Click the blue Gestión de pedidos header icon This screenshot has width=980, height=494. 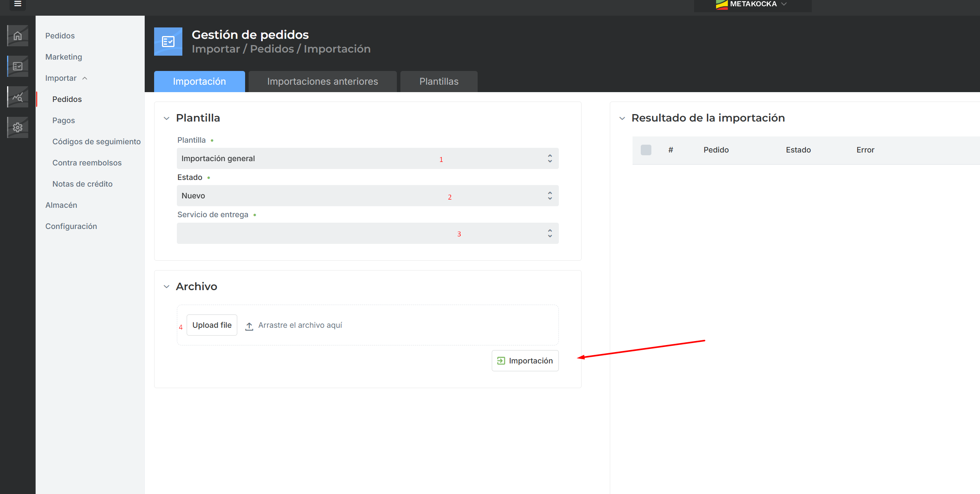[168, 42]
